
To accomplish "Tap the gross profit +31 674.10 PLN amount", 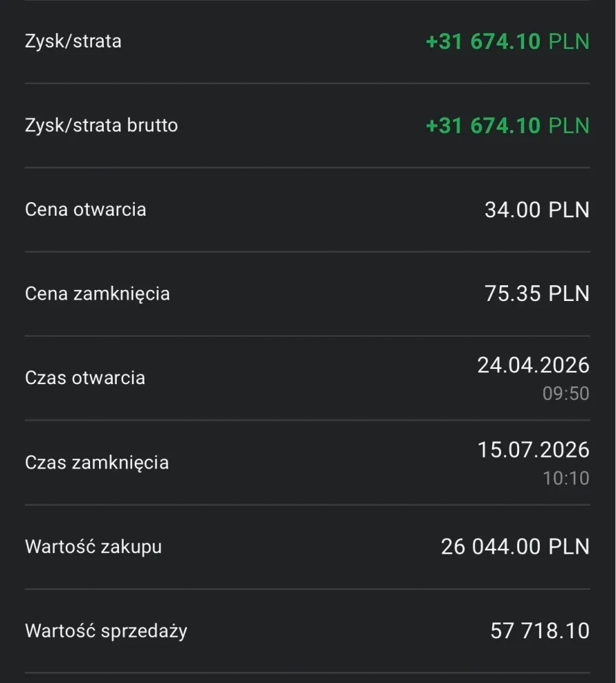I will [x=507, y=126].
